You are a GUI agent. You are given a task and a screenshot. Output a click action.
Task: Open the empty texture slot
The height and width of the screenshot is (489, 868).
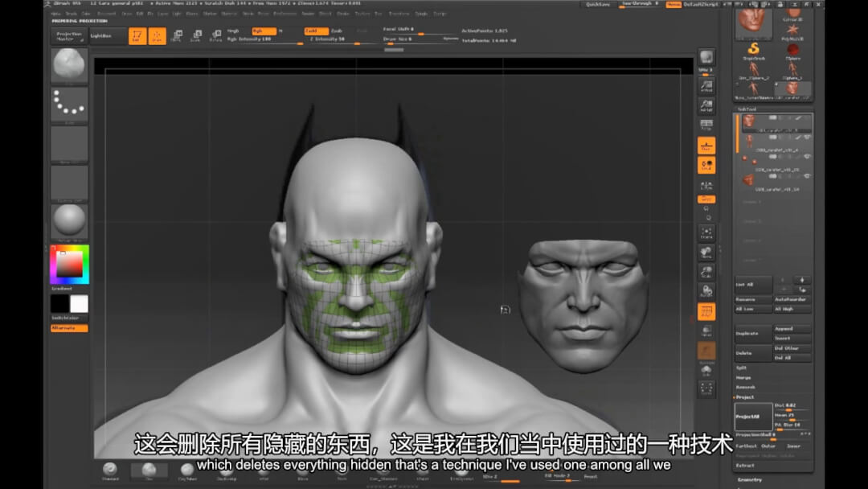69,183
